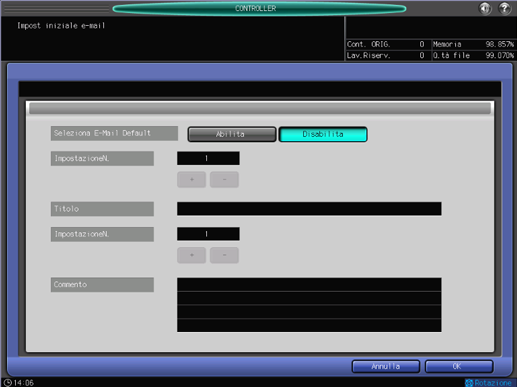Cancel with the Annulla button
The image size is (517, 387).
click(386, 366)
